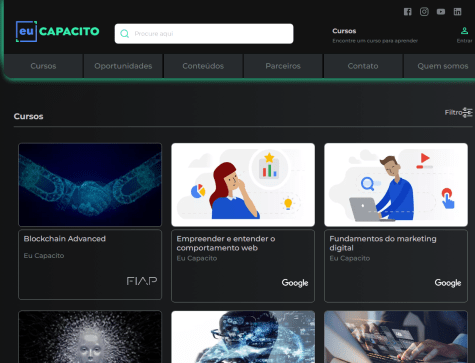
Task: Open the Parceiros navigation tab
Action: coord(283,66)
